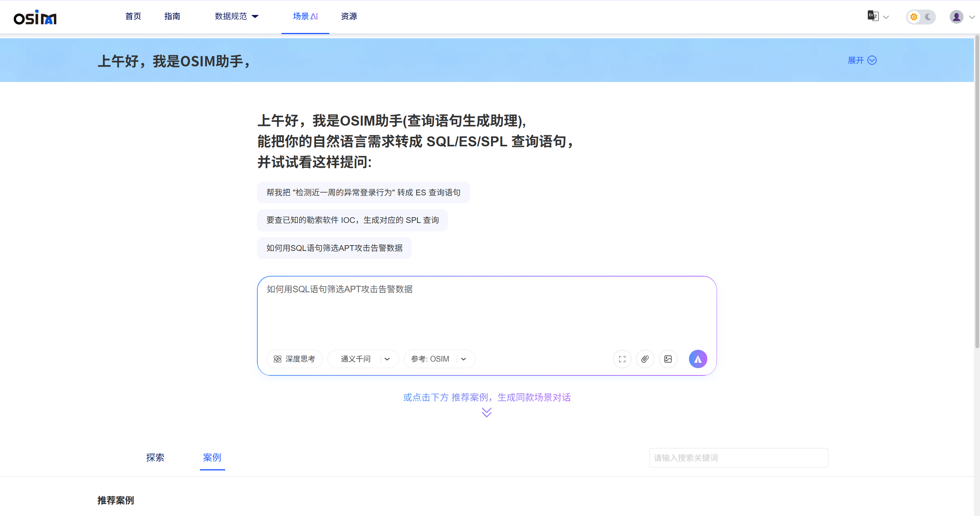The height and width of the screenshot is (516, 980).
Task: Open the 参考: OSIM reference dropdown
Action: (439, 359)
